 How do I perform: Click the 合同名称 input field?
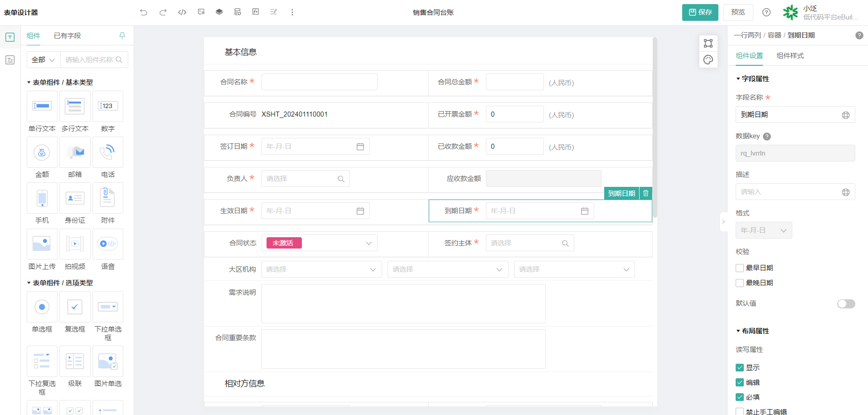click(319, 82)
